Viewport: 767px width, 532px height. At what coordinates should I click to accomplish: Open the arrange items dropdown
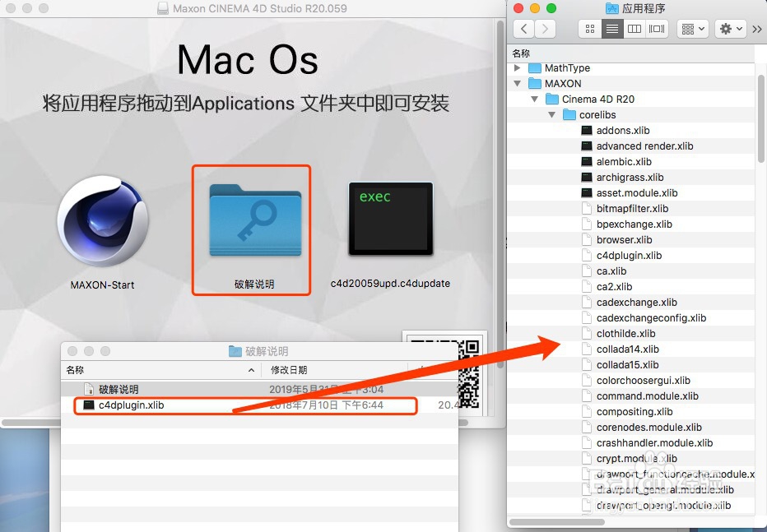click(x=691, y=29)
